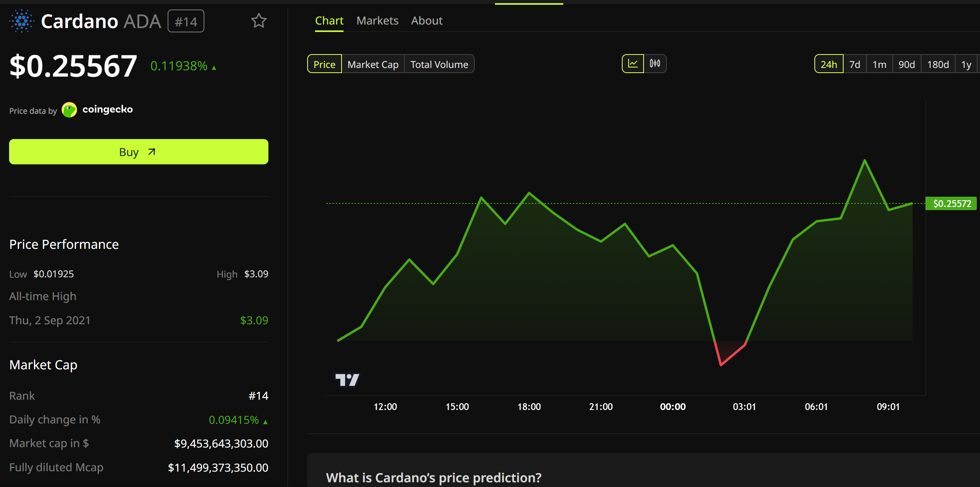The image size is (980, 487).
Task: Click the 06:01 time axis label
Action: (816, 407)
